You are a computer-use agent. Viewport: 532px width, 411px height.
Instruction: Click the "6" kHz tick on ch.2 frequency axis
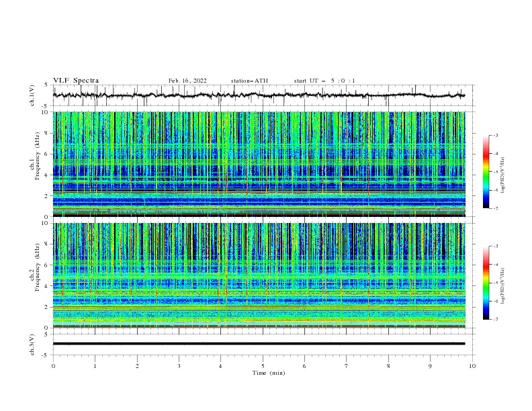[x=47, y=265]
